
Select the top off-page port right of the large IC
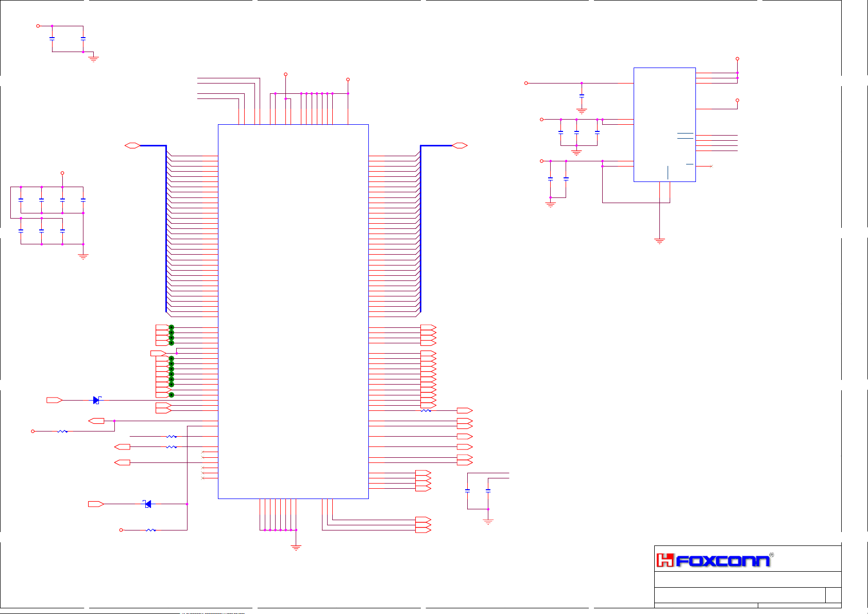click(x=428, y=328)
